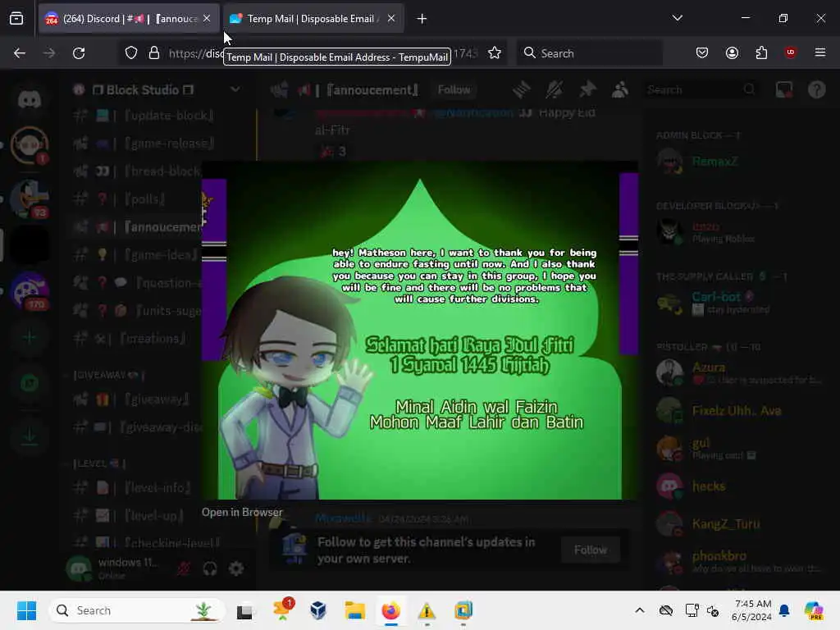The image size is (840, 630).
Task: Collapse the GIVEAWAY channel category
Action: click(110, 374)
